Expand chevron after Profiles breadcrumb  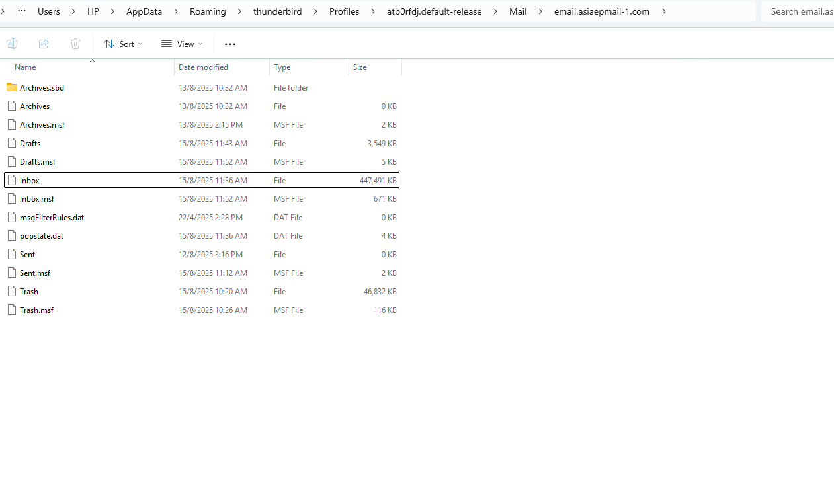373,11
